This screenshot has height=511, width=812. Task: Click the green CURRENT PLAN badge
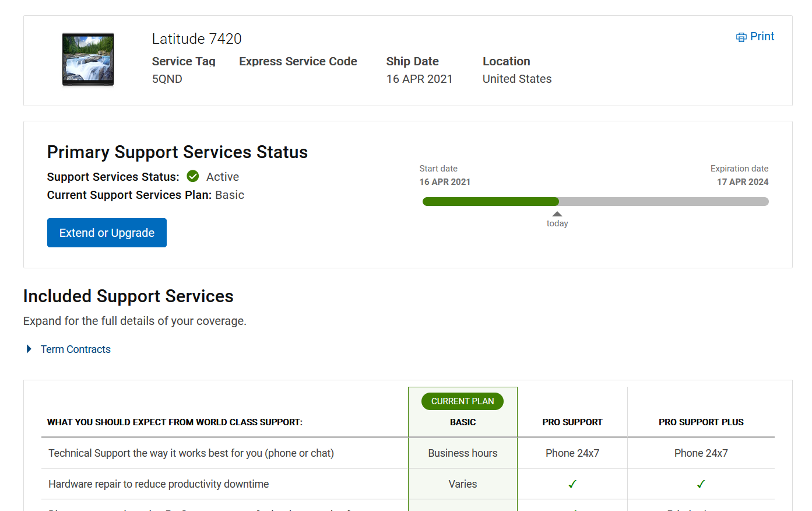click(462, 401)
